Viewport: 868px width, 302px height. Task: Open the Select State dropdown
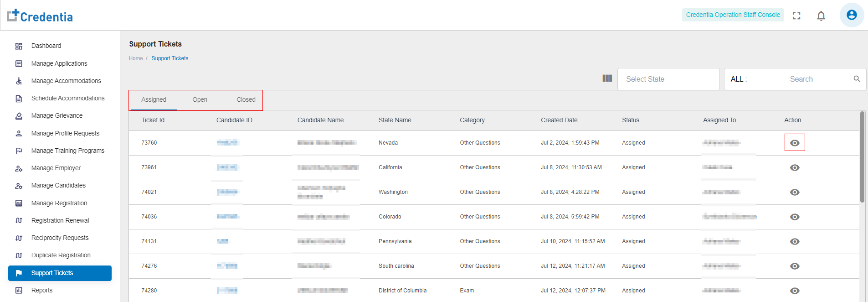point(668,79)
